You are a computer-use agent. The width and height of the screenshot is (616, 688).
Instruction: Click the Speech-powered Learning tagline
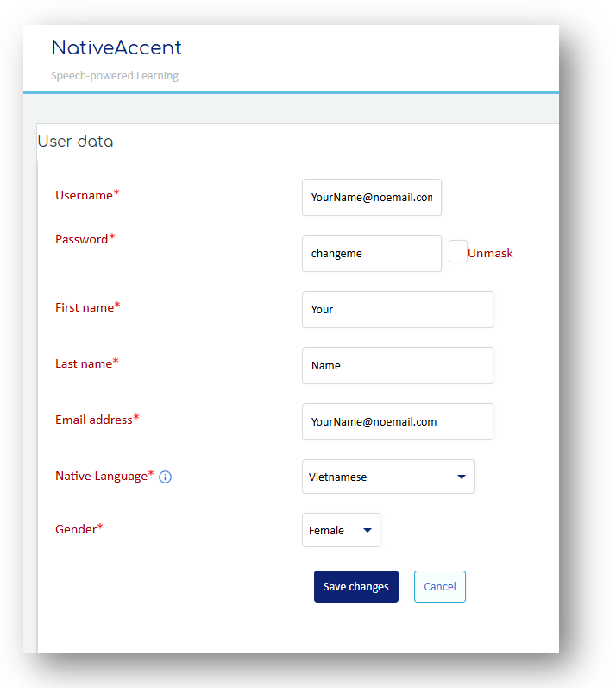pos(114,76)
